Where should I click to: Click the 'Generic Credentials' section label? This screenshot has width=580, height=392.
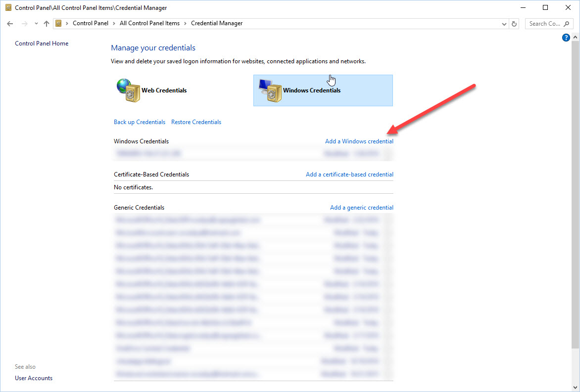139,208
